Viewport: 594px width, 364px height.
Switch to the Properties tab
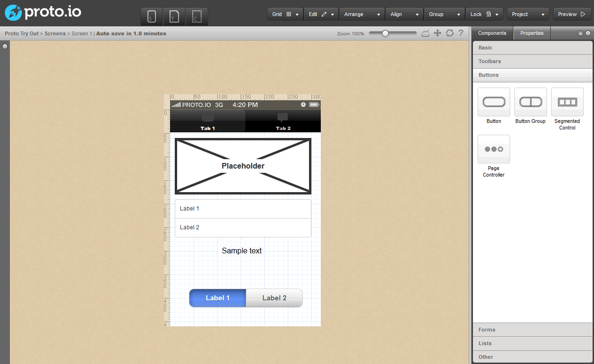tap(531, 33)
